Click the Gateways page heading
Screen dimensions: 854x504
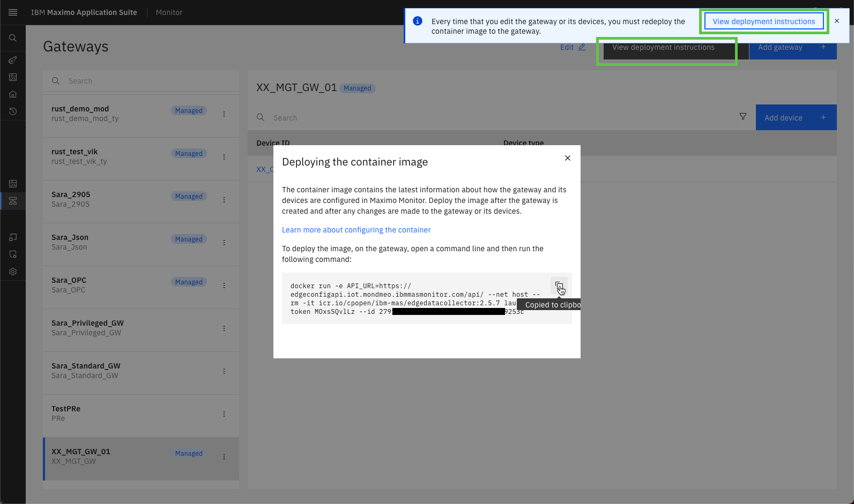pyautogui.click(x=76, y=47)
